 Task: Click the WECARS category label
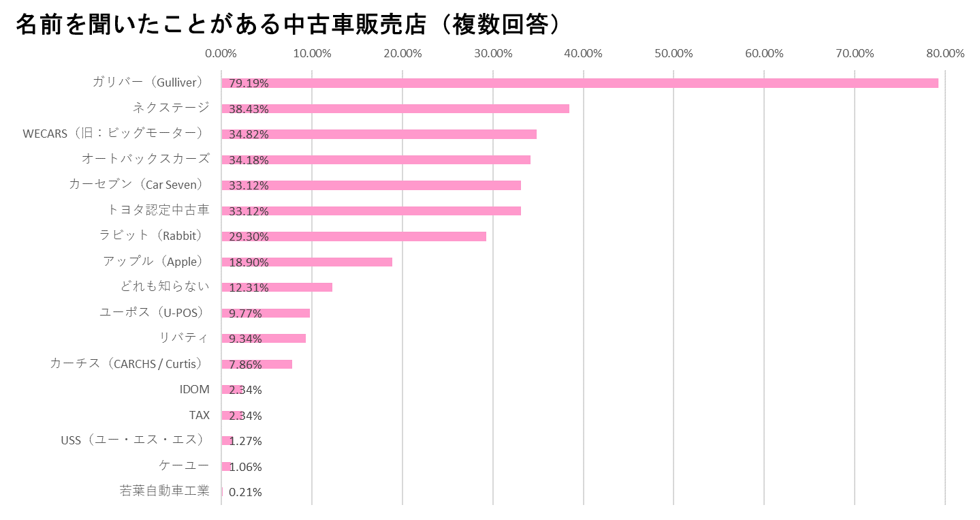pyautogui.click(x=113, y=134)
